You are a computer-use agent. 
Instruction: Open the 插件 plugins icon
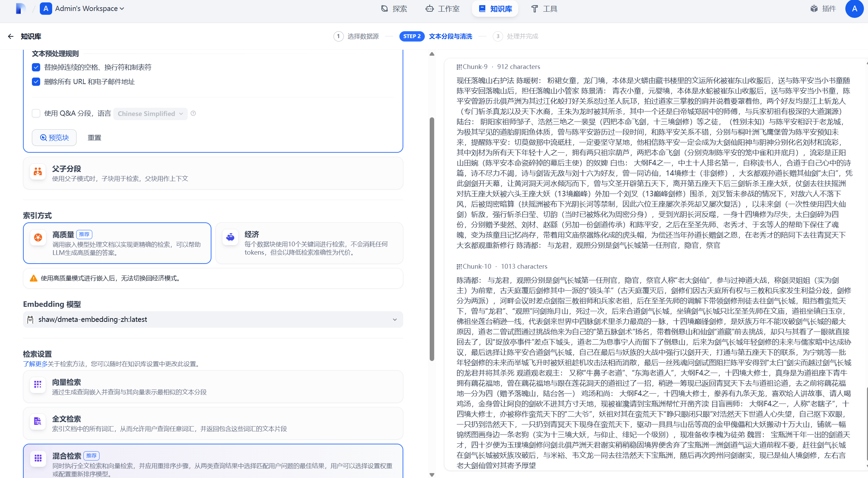pos(814,9)
